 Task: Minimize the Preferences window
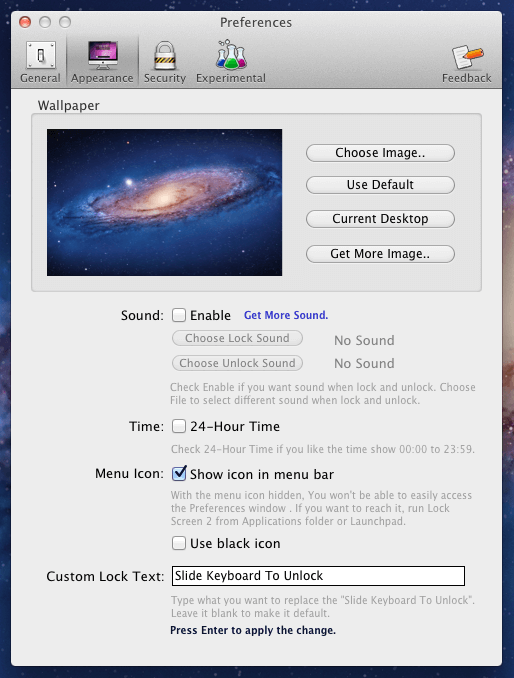(x=45, y=22)
